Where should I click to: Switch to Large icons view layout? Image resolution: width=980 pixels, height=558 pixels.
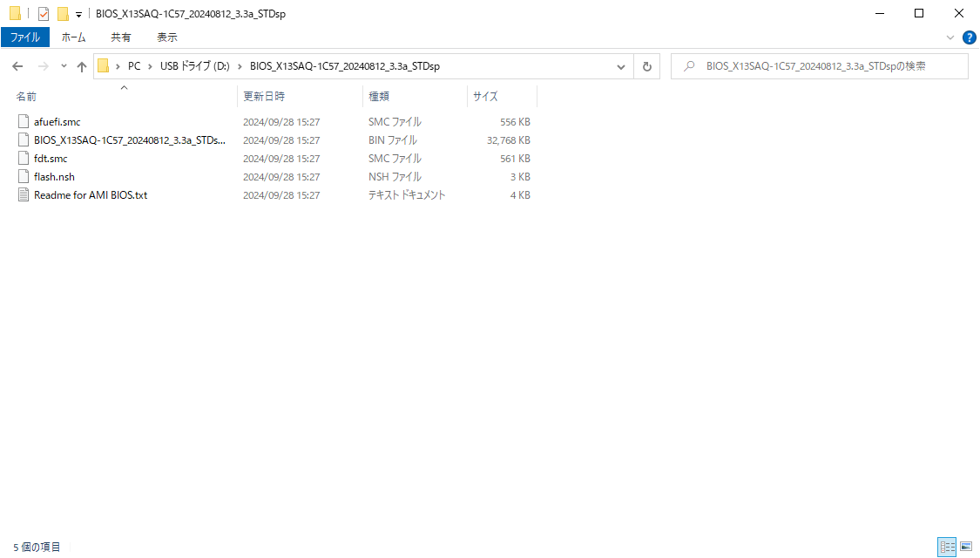966,547
